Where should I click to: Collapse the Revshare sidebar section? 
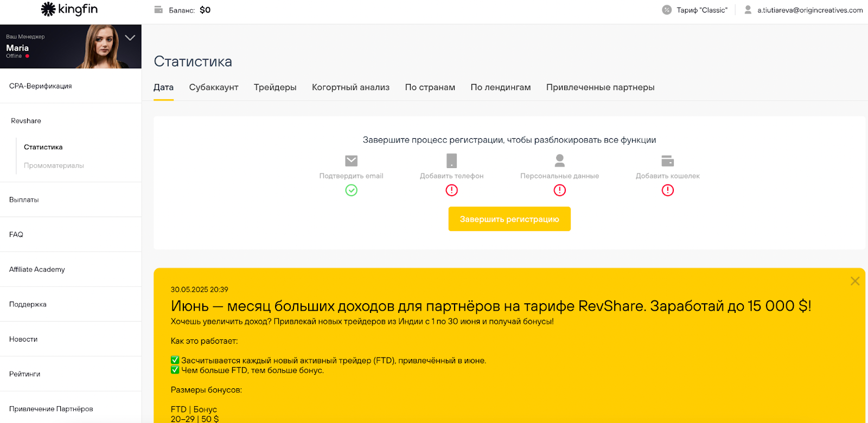tap(71, 121)
